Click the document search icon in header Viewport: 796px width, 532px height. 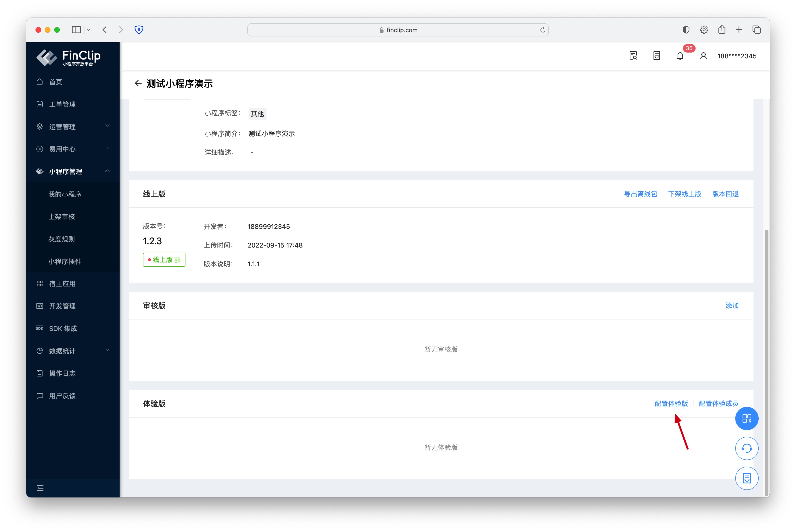pos(633,56)
